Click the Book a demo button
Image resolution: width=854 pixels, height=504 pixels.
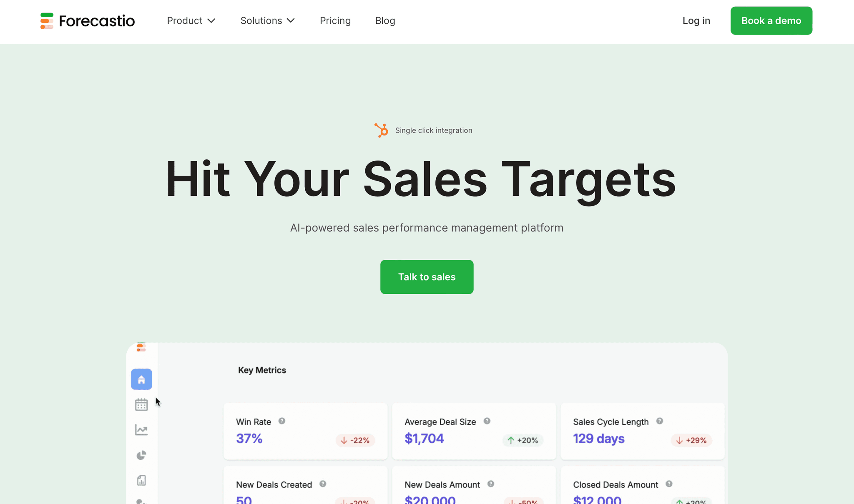click(x=771, y=20)
